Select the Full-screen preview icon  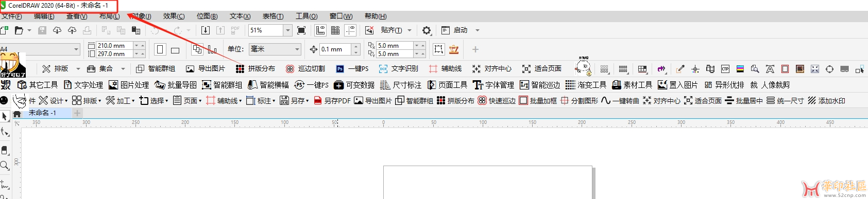[302, 30]
